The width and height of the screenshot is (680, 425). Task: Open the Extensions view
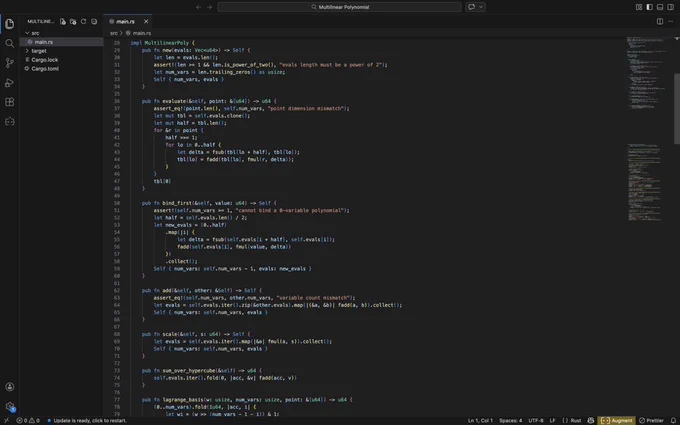(10, 102)
